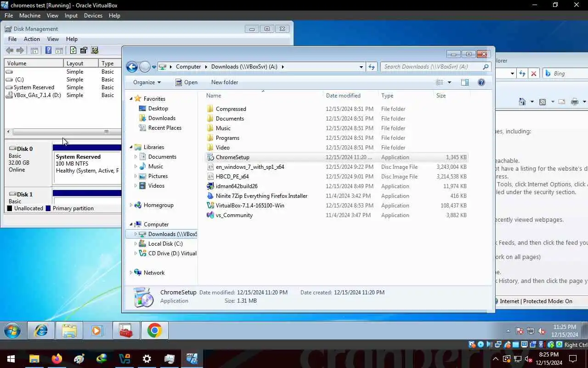
Task: Click the Explorer Forward arrow button
Action: click(x=145, y=67)
